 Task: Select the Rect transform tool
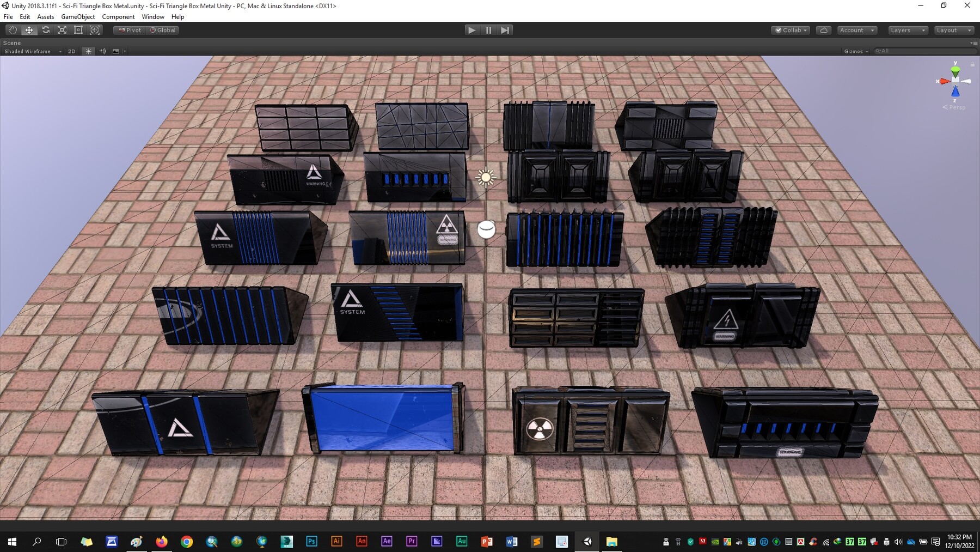tap(78, 30)
